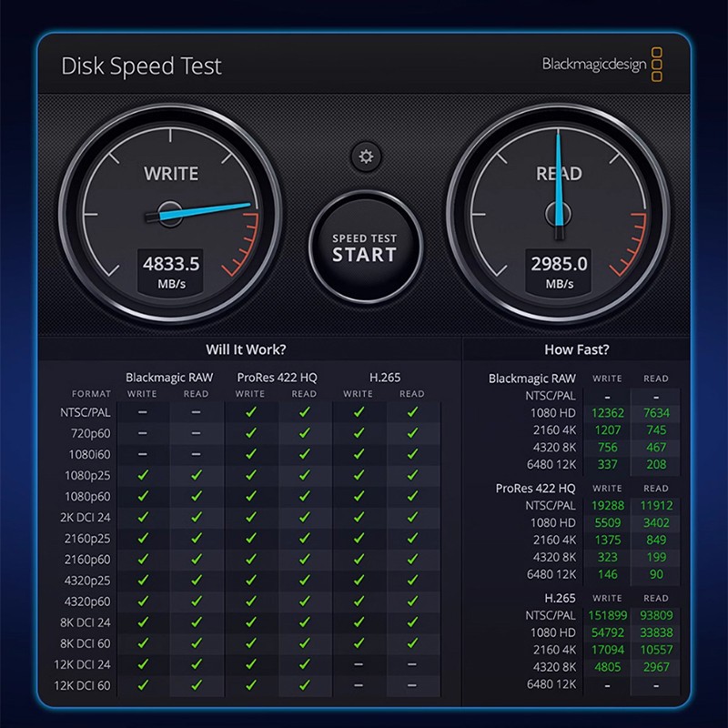Click the H.265 column heading in Will It Work
This screenshot has width=728, height=728.
[385, 378]
